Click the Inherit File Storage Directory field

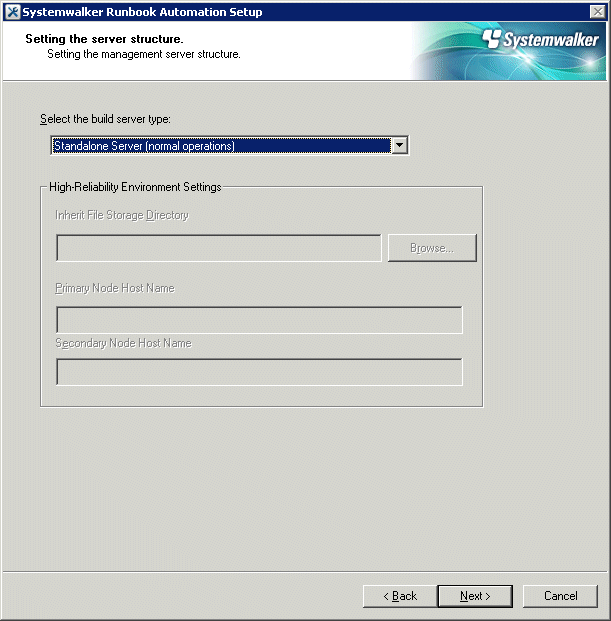(219, 248)
